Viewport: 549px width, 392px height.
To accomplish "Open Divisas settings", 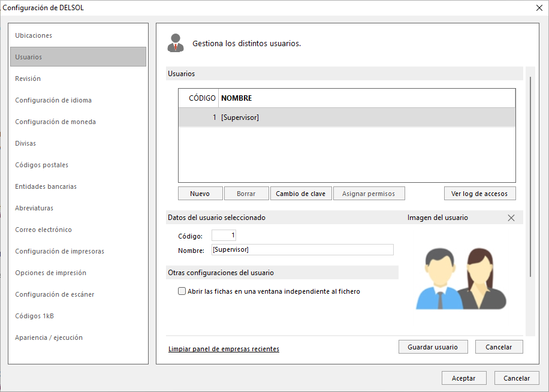I will 26,143.
